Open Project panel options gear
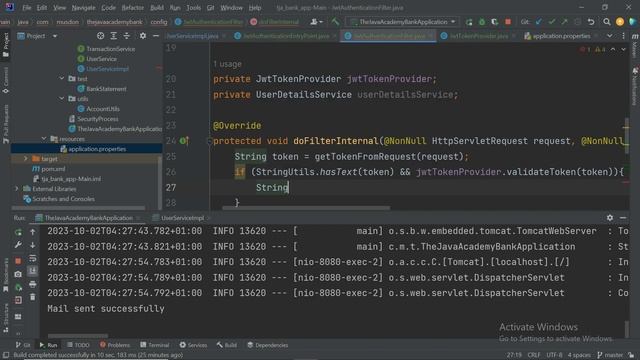 pyautogui.click(x=142, y=36)
